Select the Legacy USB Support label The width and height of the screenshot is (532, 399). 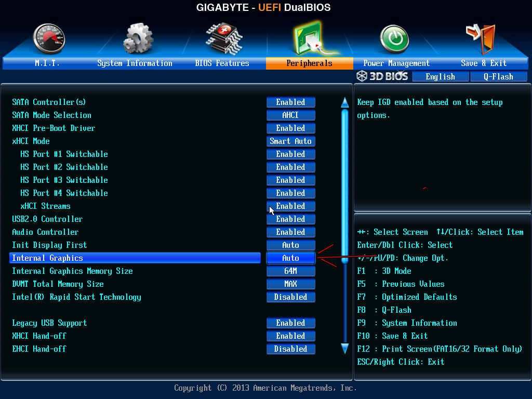click(49, 323)
